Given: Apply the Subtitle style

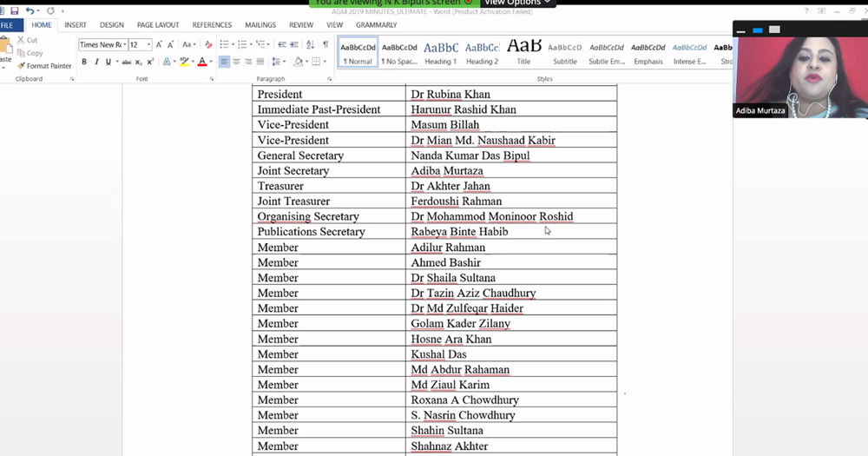Looking at the screenshot, I should tap(565, 53).
